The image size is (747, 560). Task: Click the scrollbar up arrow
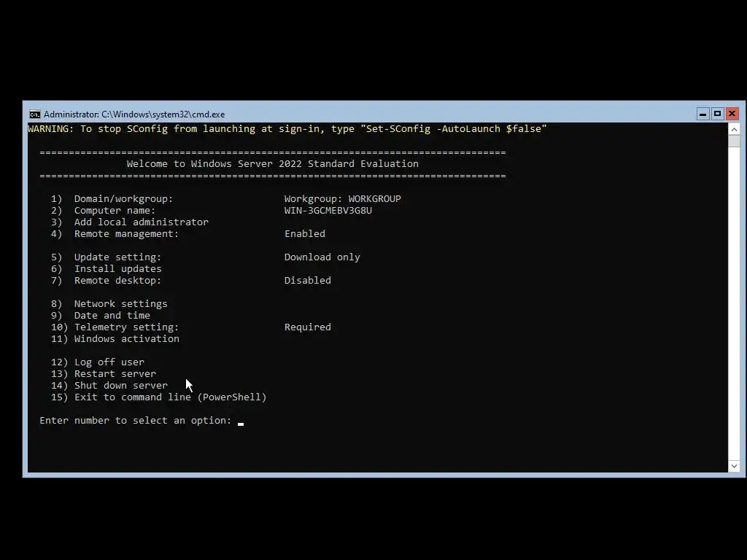tap(734, 129)
